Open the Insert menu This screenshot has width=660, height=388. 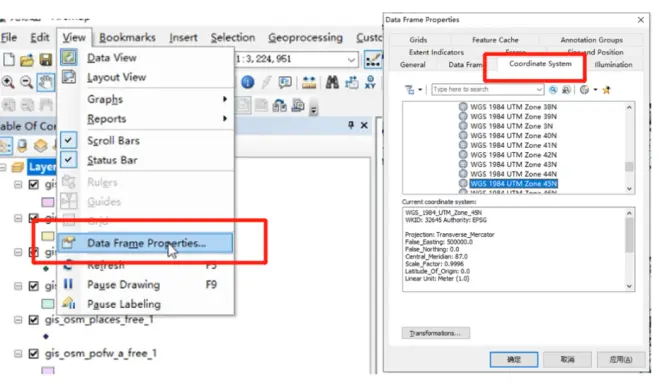183,37
